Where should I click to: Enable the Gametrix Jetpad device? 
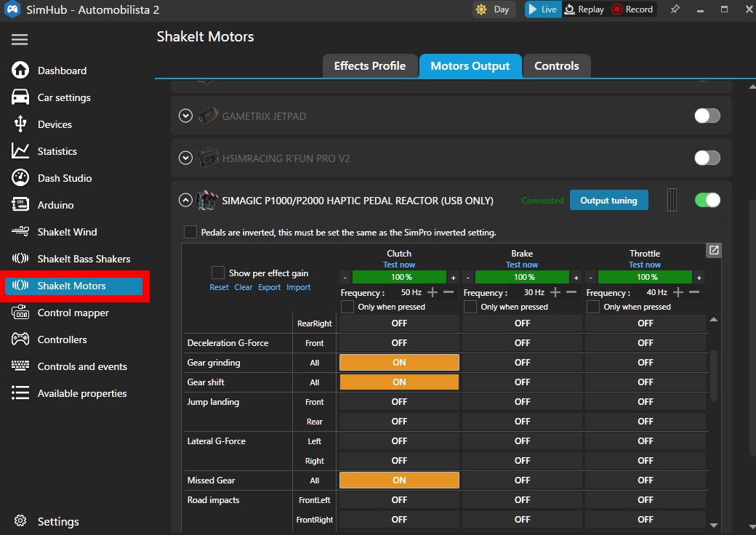coord(707,116)
